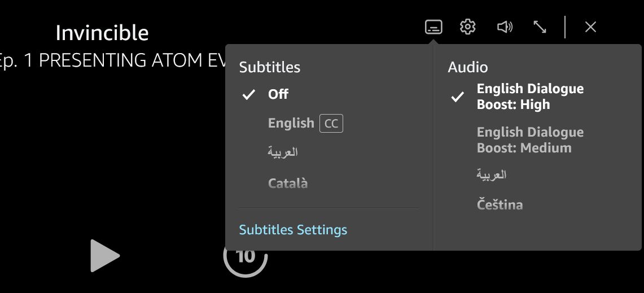Click the subtitles and audio icon
This screenshot has width=644, height=293.
pos(433,27)
